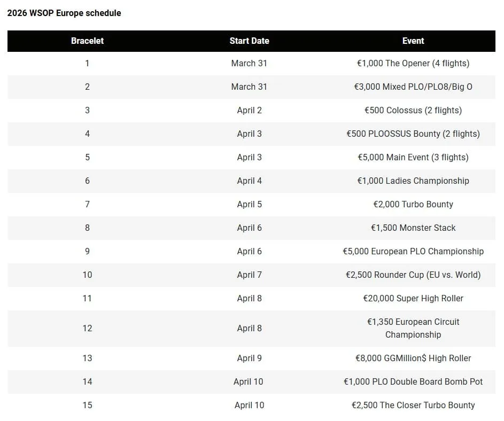The width and height of the screenshot is (504, 421).
Task: Select the €1,000 The Opener event
Action: pyautogui.click(x=413, y=63)
